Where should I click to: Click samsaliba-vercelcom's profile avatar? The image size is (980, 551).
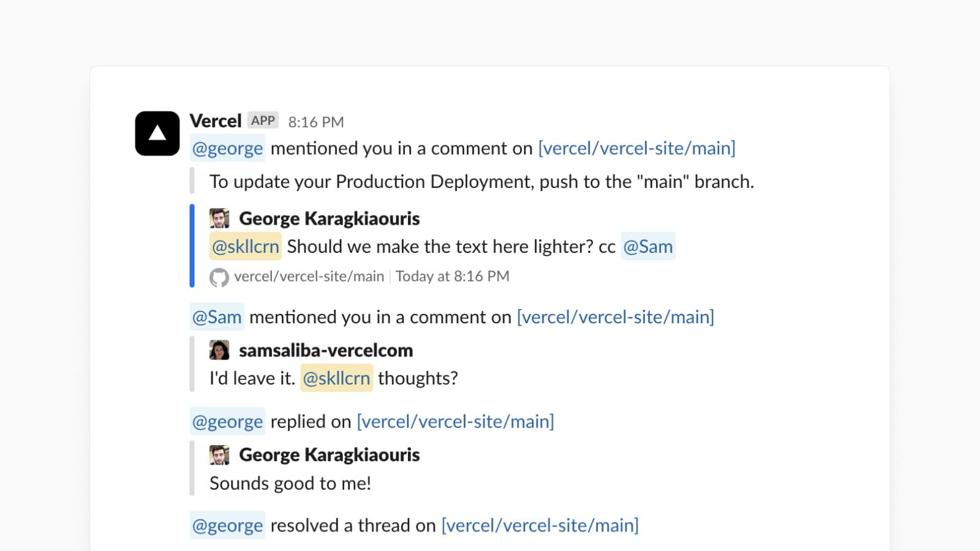[219, 350]
